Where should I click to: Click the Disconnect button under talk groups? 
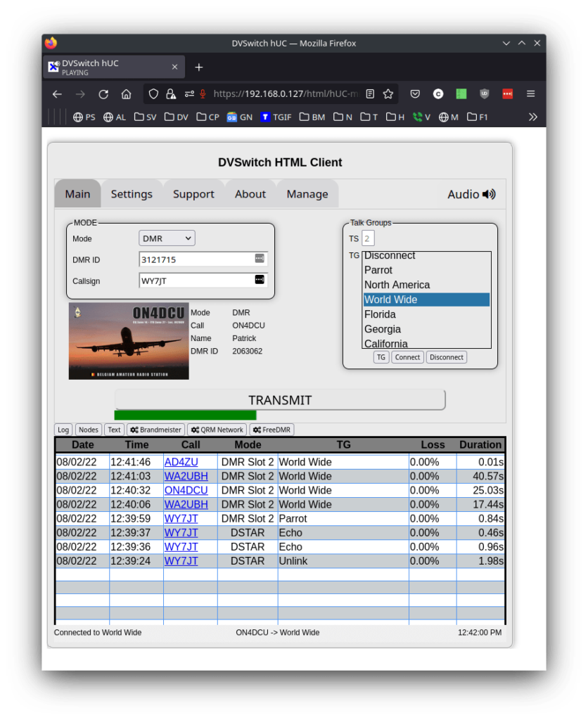(x=447, y=357)
